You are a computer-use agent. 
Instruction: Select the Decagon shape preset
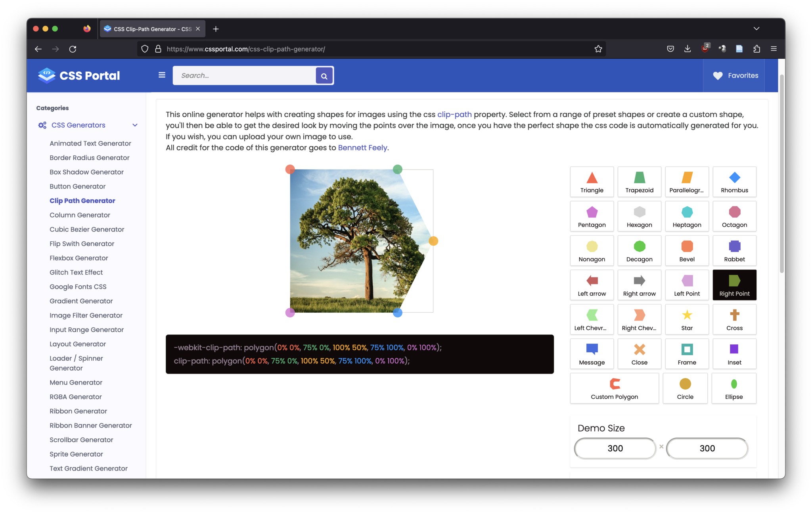point(639,251)
